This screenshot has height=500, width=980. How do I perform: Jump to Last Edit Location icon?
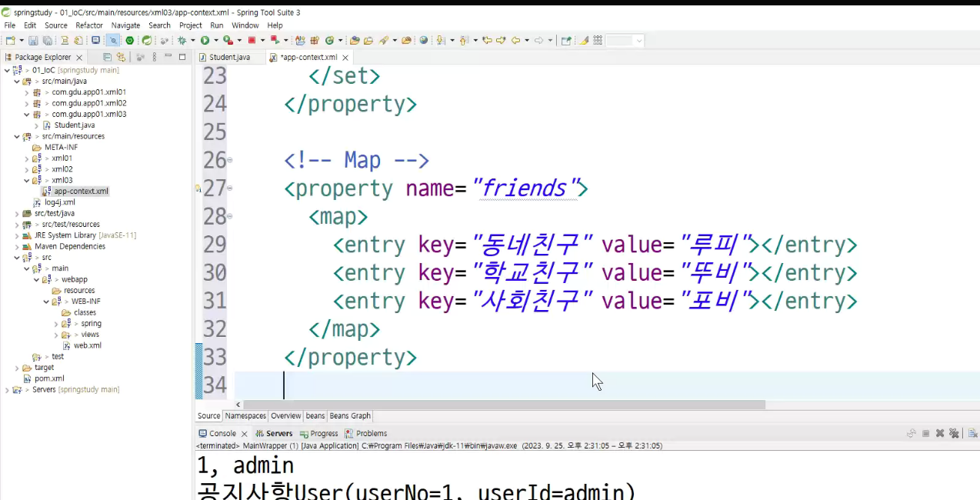(487, 40)
